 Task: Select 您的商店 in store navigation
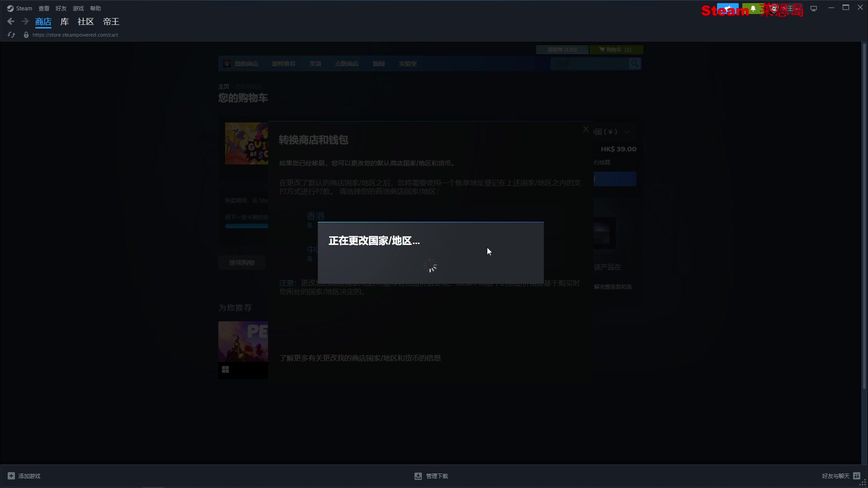pyautogui.click(x=246, y=64)
